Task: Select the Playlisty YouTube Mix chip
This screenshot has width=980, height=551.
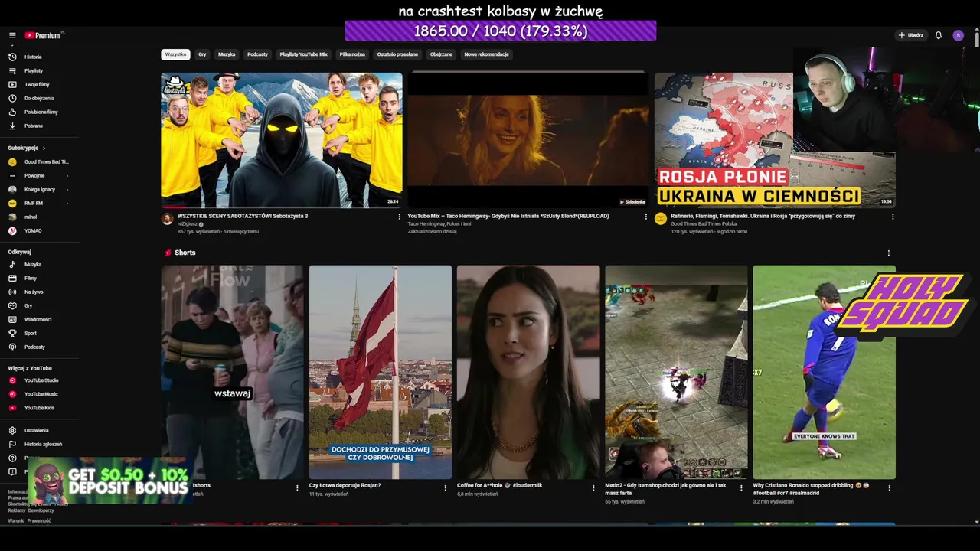Action: tap(303, 54)
